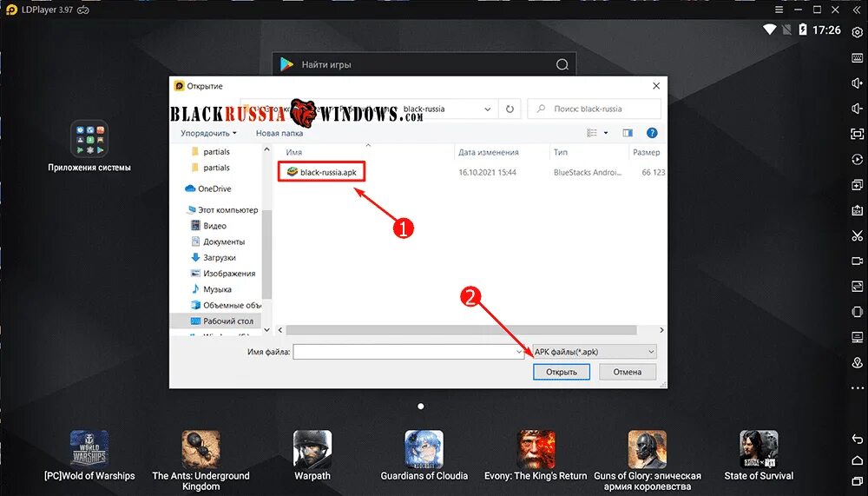Expand file name history dropdown arrow
Image resolution: width=868 pixels, height=496 pixels.
coord(519,351)
